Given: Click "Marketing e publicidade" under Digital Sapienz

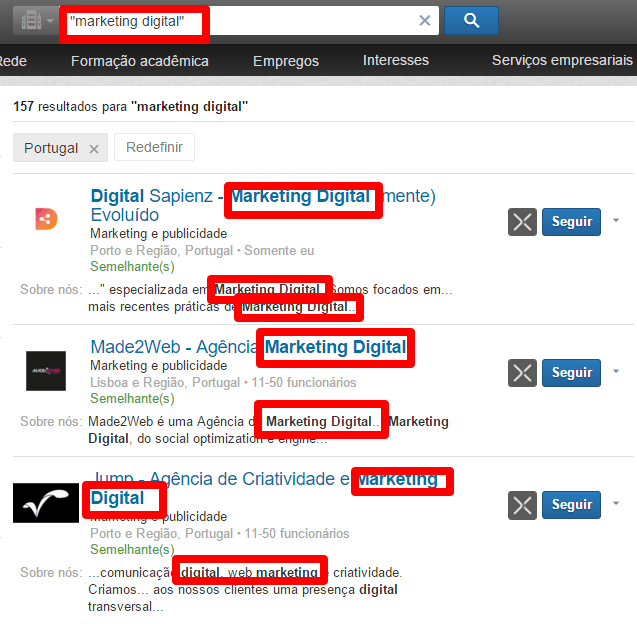Looking at the screenshot, I should click(x=158, y=234).
